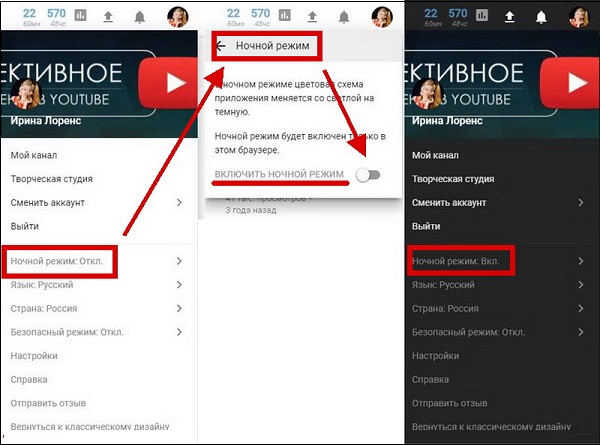This screenshot has height=445, width=600.
Task: Click Ирина Лоренс name in the left panel
Action: (46, 121)
